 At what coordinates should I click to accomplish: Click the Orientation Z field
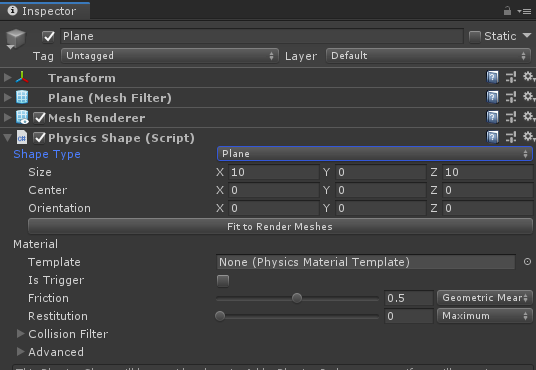coord(488,208)
